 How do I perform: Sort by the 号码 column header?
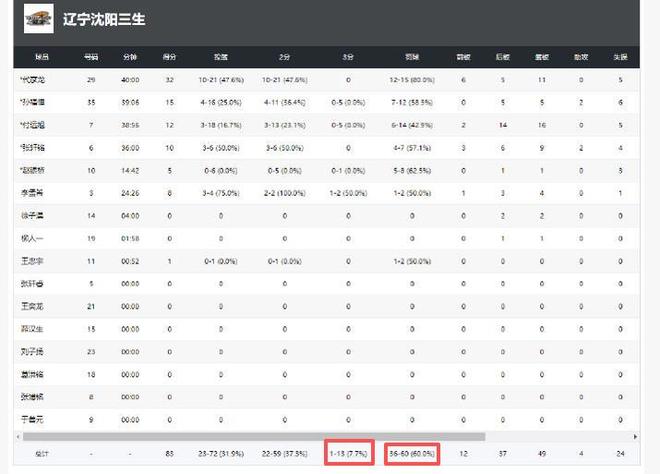point(91,58)
